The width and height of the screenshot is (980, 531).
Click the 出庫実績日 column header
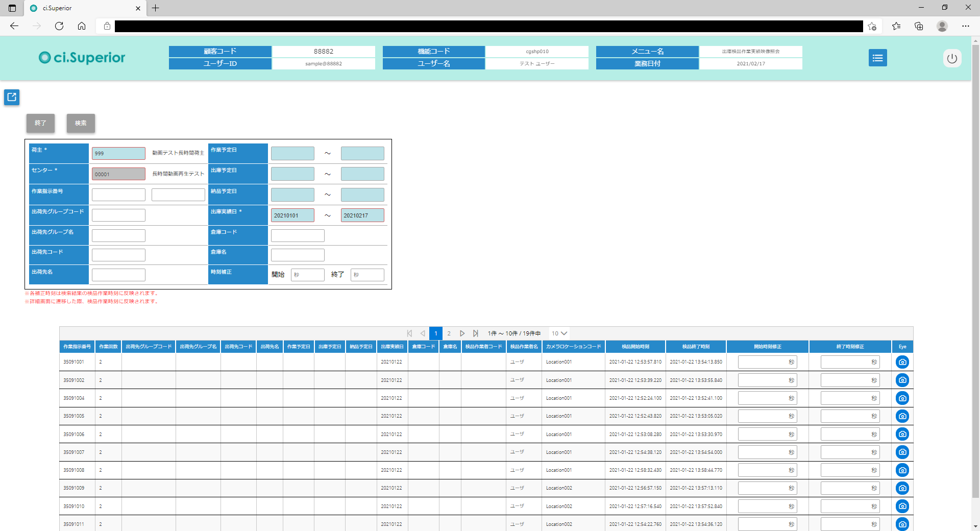[x=392, y=347]
